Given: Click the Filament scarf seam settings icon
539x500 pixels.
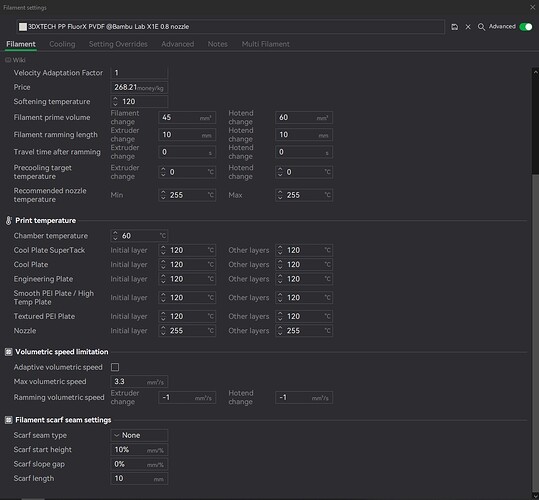Looking at the screenshot, I should click(x=9, y=420).
